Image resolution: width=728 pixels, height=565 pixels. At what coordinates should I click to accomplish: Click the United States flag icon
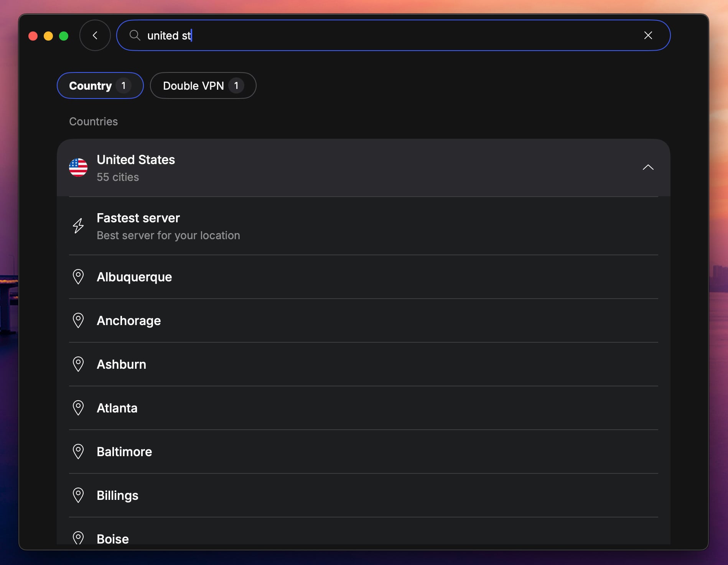coord(78,168)
